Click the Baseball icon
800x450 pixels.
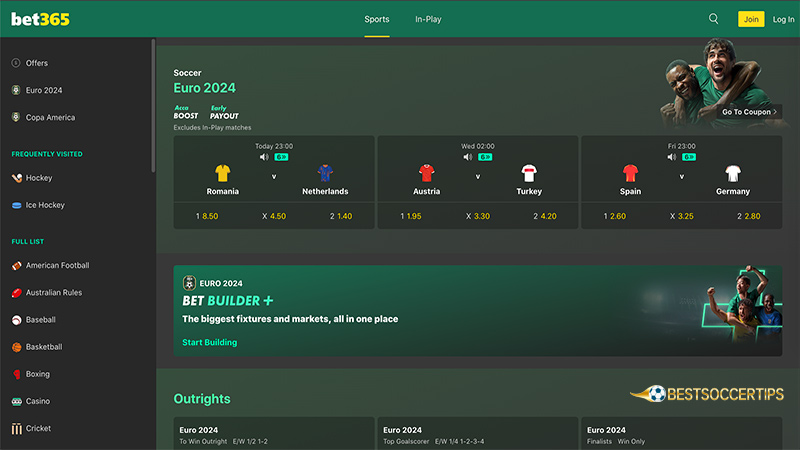point(16,320)
